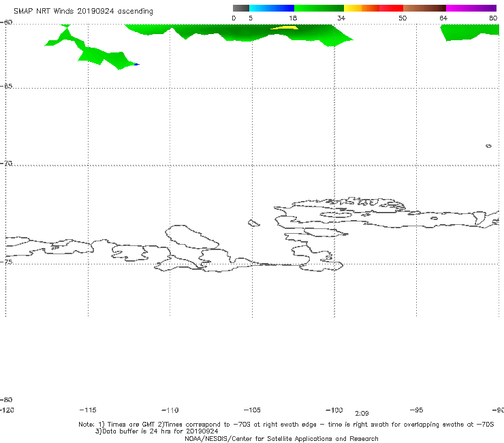Image resolution: width=504 pixels, height=443 pixels.
Task: Click the color scale label 18
Action: 293,18
